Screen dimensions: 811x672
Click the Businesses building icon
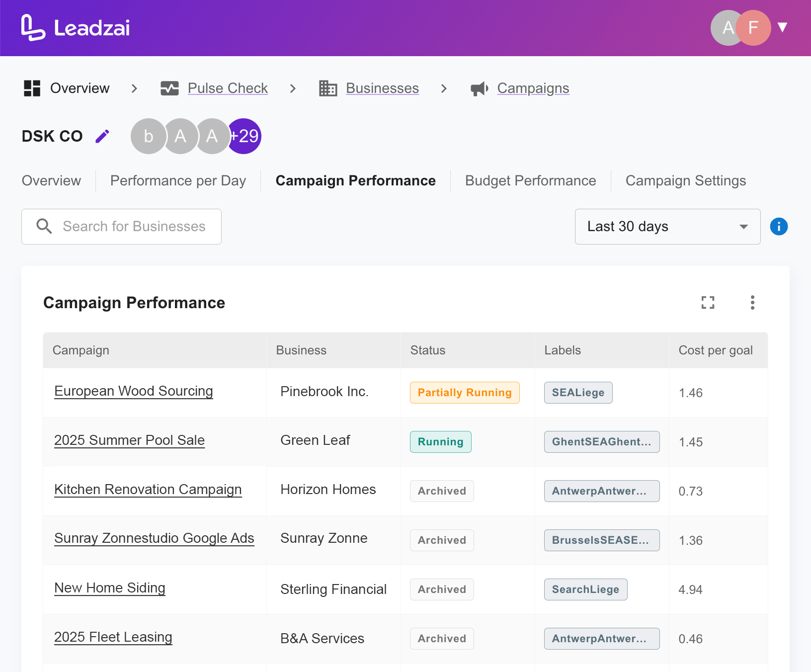click(x=328, y=88)
